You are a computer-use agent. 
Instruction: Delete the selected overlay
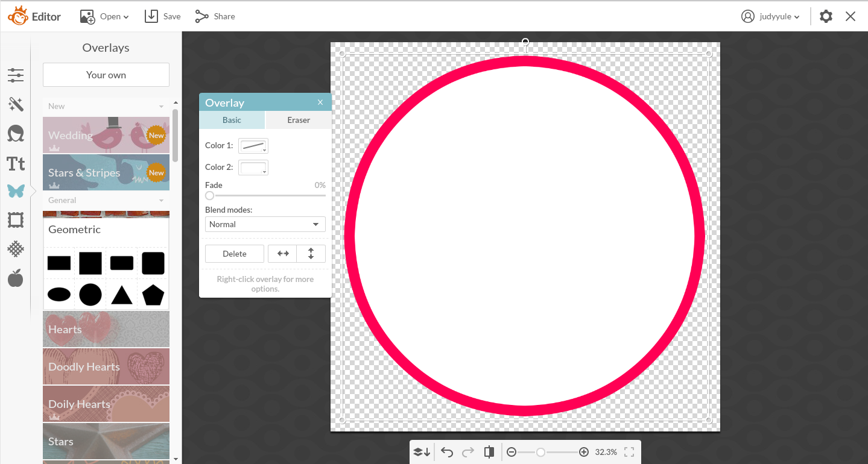(235, 254)
